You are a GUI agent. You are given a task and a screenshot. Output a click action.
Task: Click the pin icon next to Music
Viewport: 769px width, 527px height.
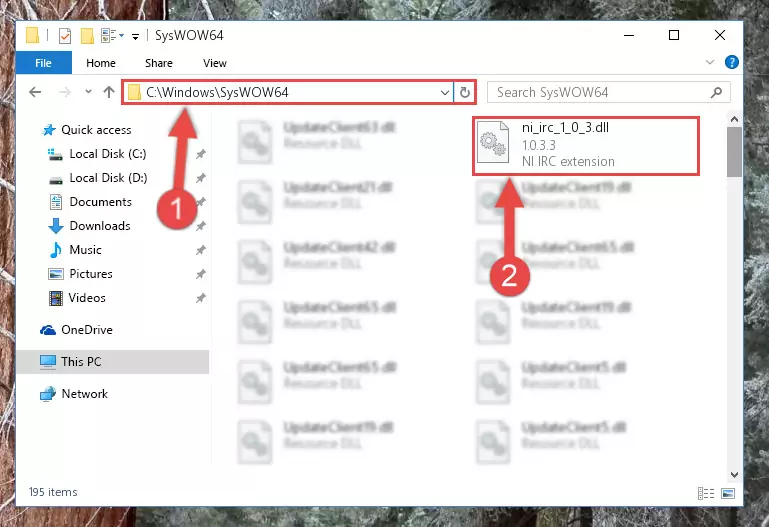(201, 251)
